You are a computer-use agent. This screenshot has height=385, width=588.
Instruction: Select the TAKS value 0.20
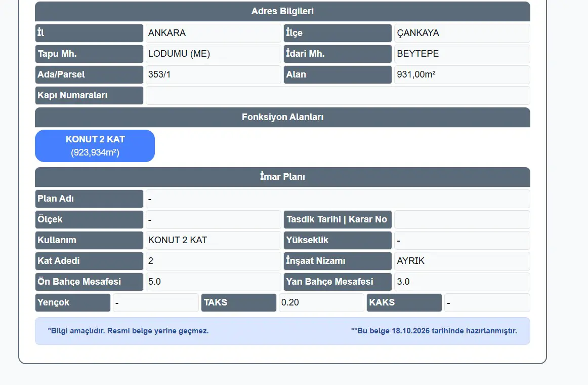click(321, 302)
